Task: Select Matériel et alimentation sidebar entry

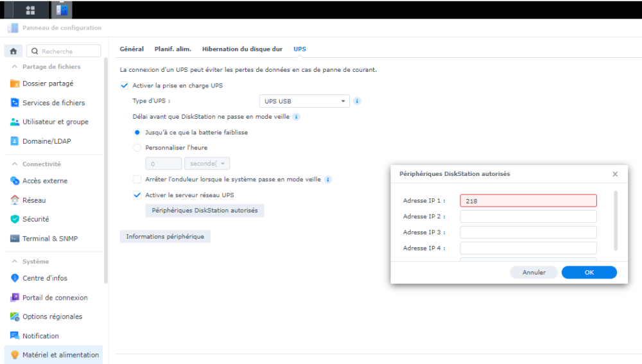Action: click(54, 354)
